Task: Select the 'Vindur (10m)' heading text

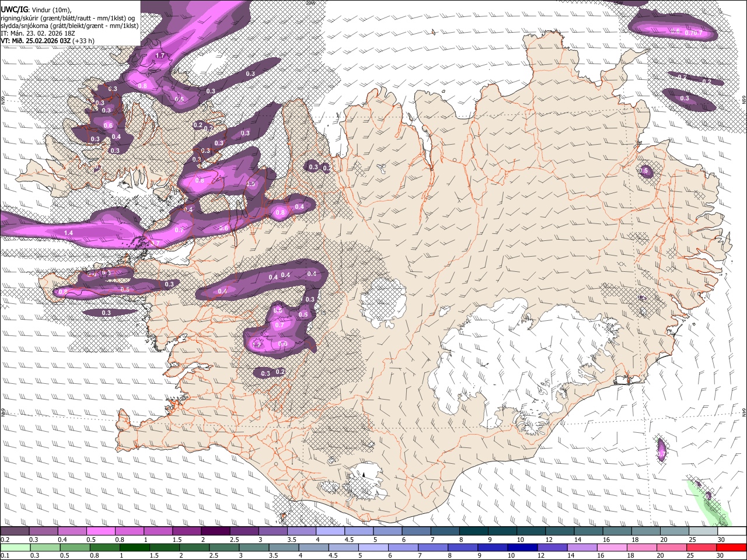Action: point(51,10)
